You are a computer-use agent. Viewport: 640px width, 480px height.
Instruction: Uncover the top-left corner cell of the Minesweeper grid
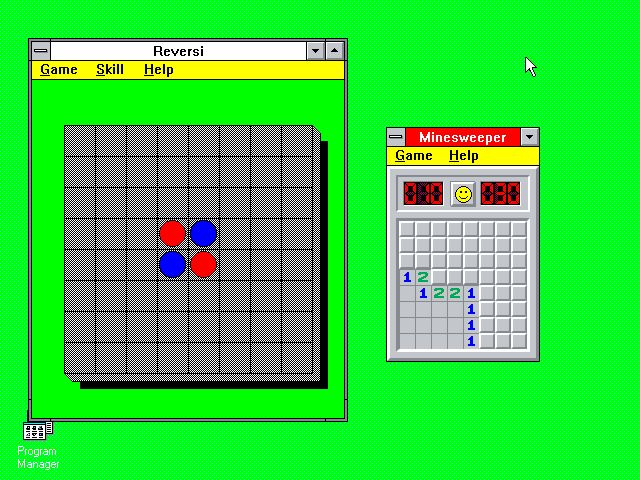click(x=407, y=229)
